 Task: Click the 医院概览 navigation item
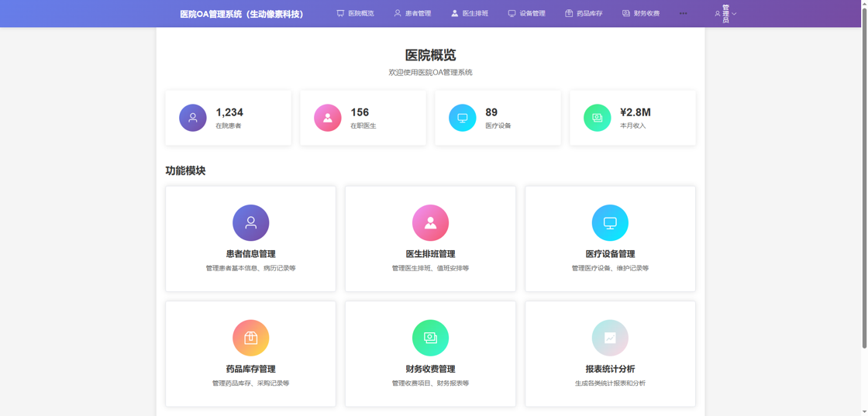(x=355, y=13)
